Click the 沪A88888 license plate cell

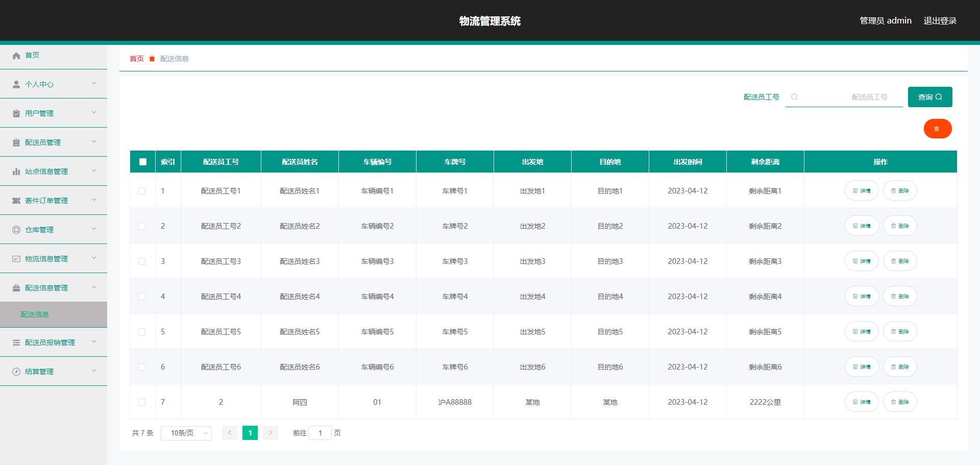[455, 402]
